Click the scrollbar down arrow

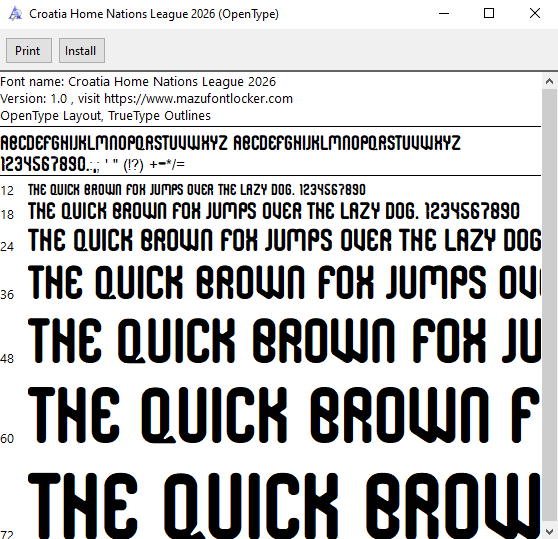point(549,531)
